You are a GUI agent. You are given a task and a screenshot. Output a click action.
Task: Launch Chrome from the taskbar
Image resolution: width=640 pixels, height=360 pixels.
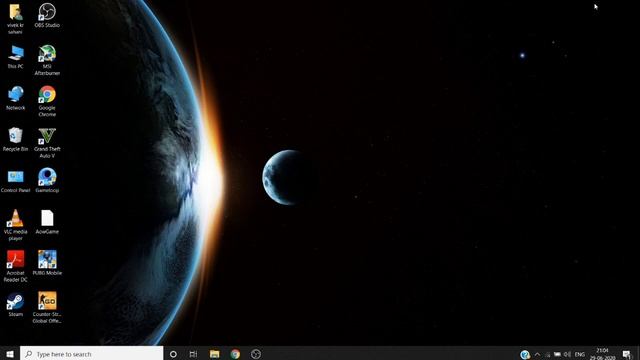tap(235, 354)
